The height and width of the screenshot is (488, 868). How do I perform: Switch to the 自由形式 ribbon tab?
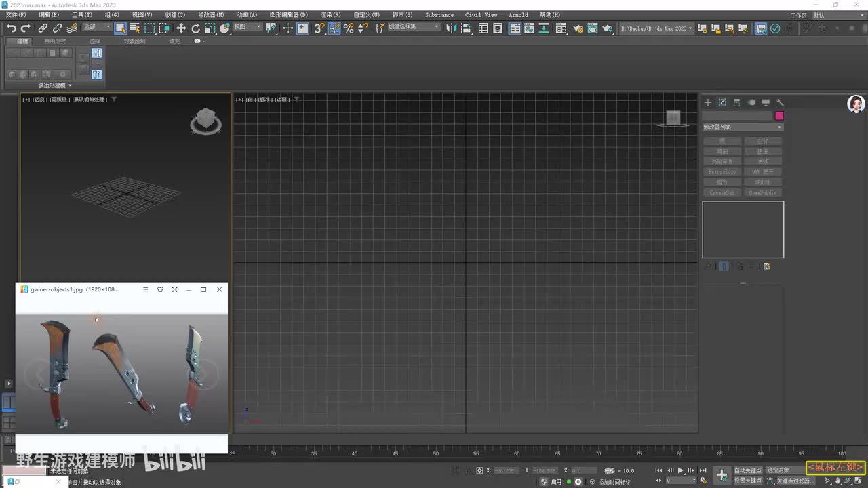(55, 41)
